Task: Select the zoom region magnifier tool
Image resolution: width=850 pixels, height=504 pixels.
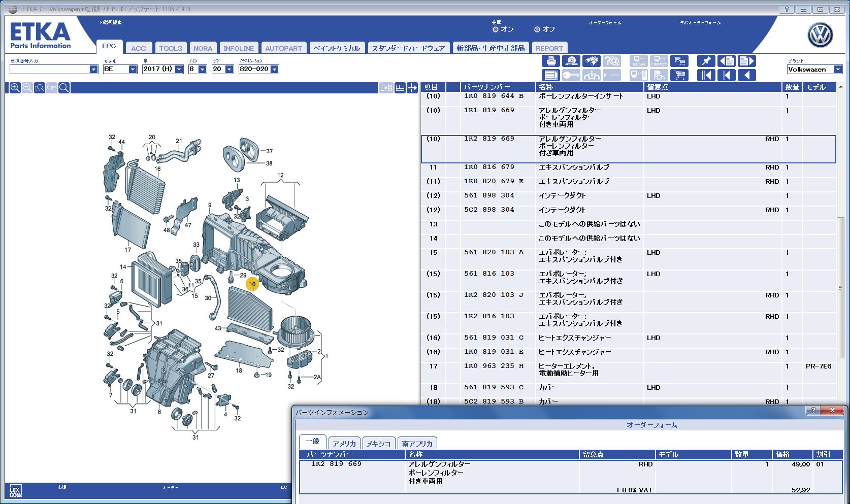Action: tap(40, 88)
